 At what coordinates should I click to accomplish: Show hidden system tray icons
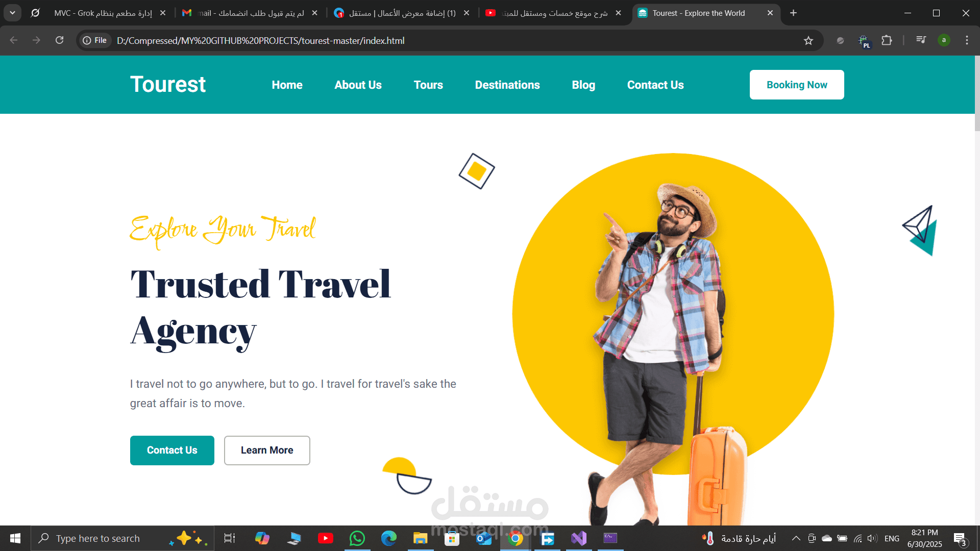click(796, 538)
